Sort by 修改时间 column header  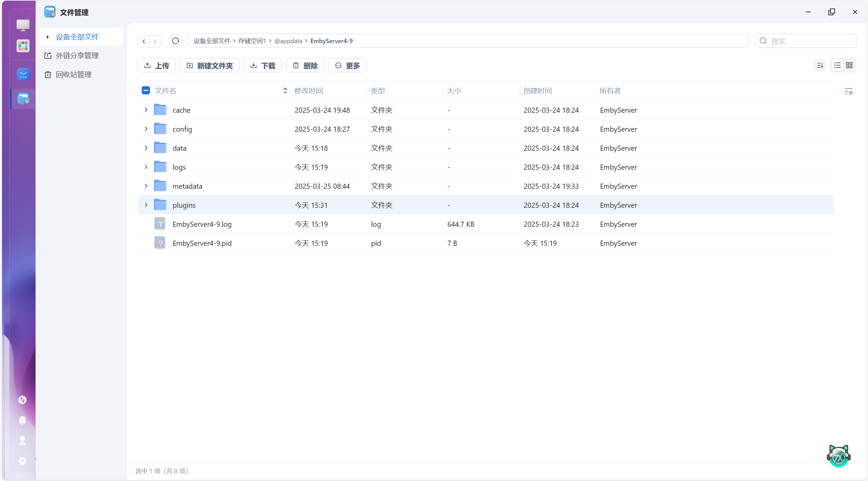(308, 91)
